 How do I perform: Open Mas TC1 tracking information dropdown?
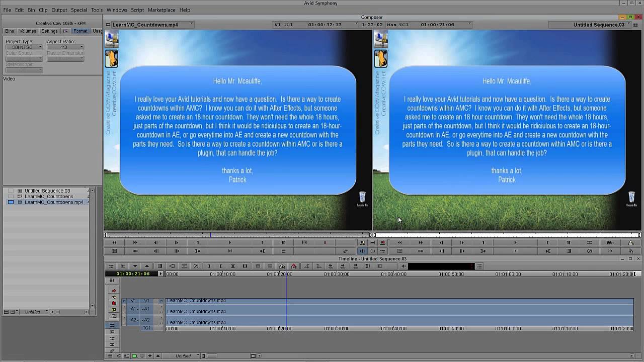(428, 25)
